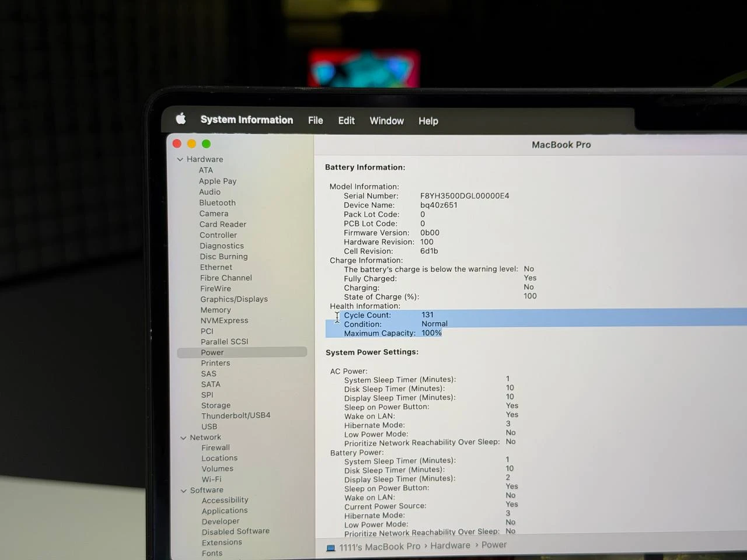
Task: Click Power in the path bar
Action: [x=494, y=545]
